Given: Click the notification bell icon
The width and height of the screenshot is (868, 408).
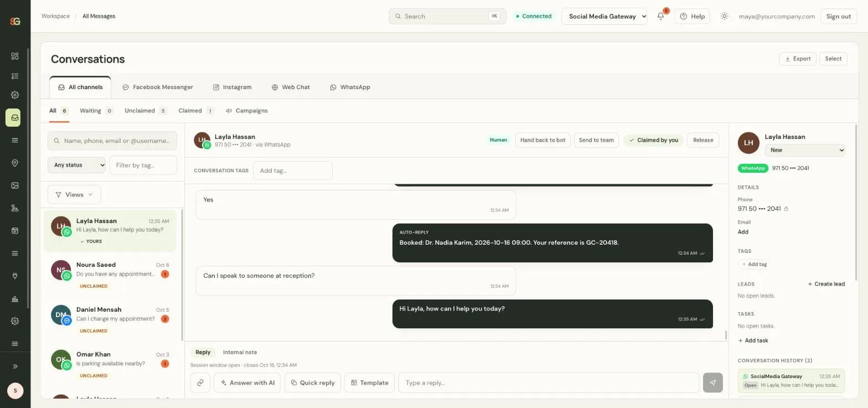Looking at the screenshot, I should point(660,16).
